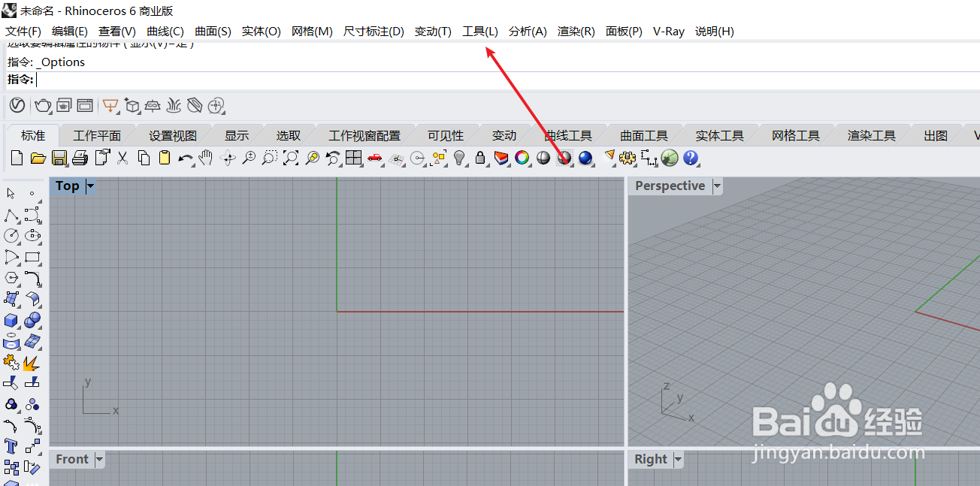980x486 pixels.
Task: Click the Lock padlock icon
Action: (481, 158)
